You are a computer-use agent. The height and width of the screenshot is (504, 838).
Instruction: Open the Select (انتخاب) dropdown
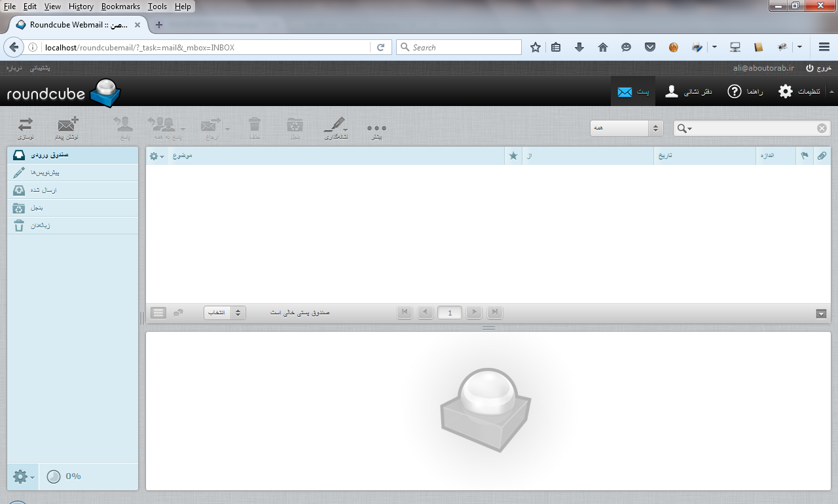point(225,313)
